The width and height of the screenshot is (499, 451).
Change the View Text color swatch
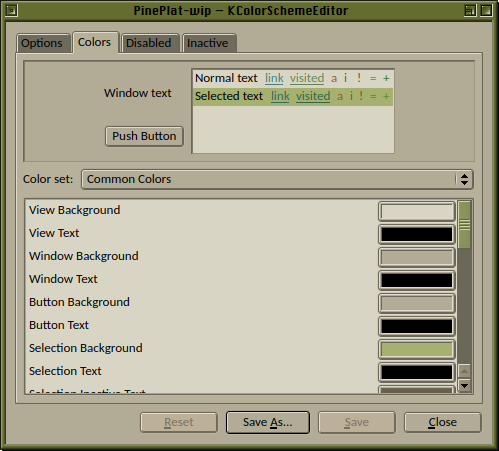[x=417, y=234]
